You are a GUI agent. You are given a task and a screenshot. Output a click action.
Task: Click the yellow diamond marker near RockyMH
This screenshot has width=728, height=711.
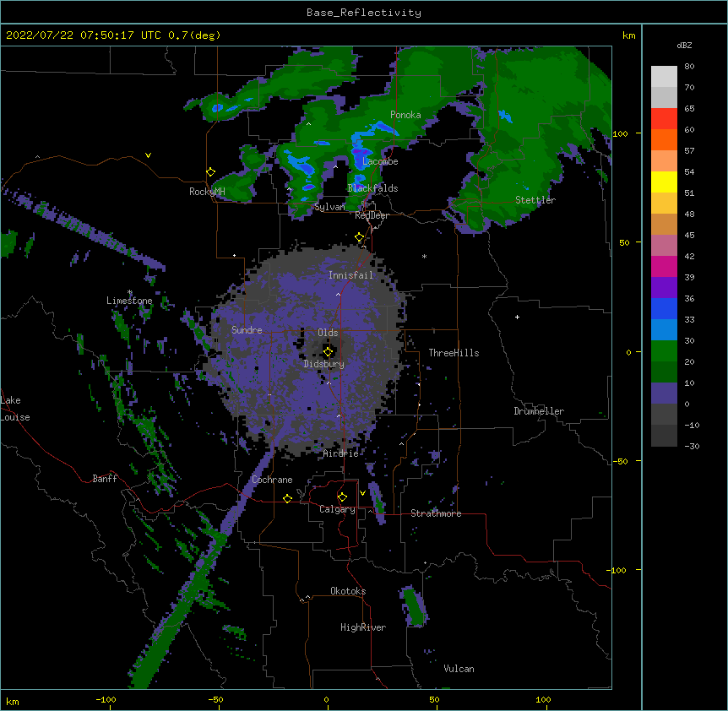point(211,171)
